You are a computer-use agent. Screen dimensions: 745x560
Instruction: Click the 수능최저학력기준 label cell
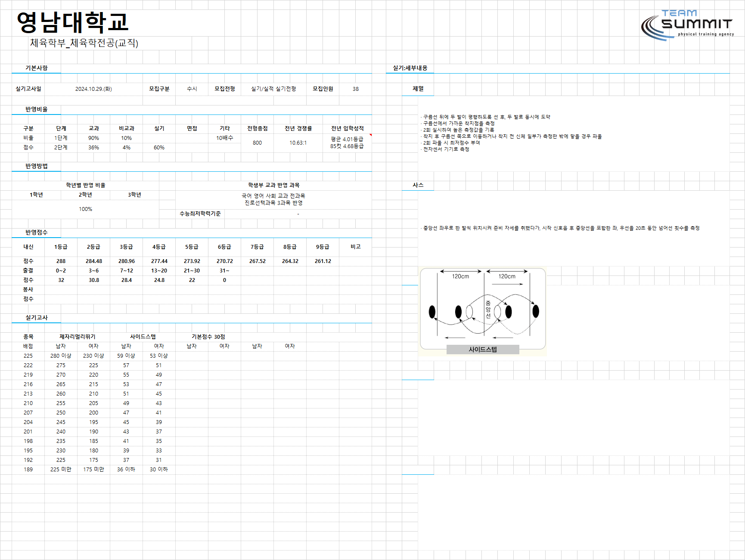pos(200,214)
